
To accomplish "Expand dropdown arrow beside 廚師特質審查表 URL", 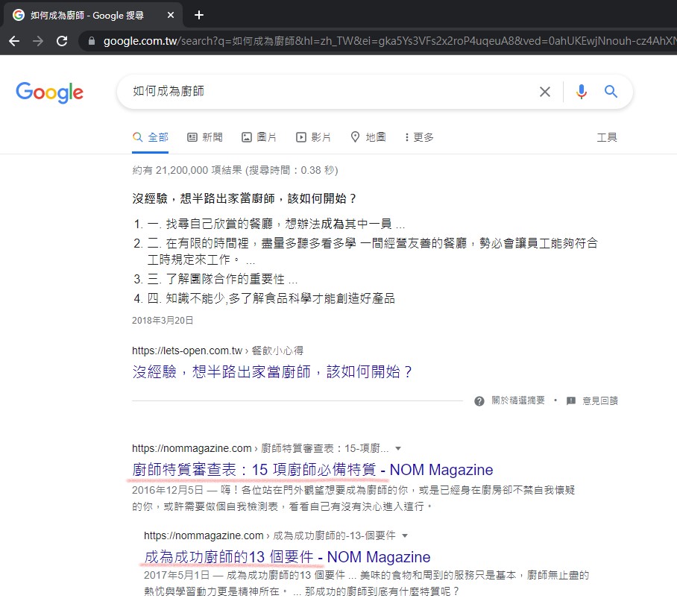I will click(x=398, y=448).
